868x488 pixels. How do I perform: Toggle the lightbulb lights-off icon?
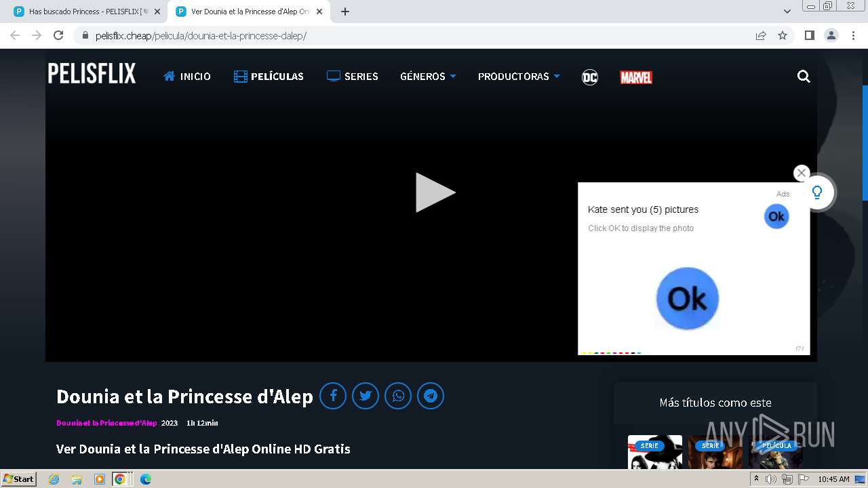click(x=817, y=192)
